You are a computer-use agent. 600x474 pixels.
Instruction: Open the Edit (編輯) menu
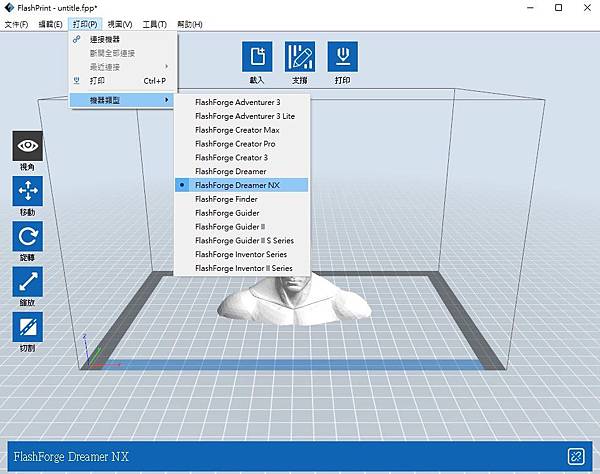[50, 24]
